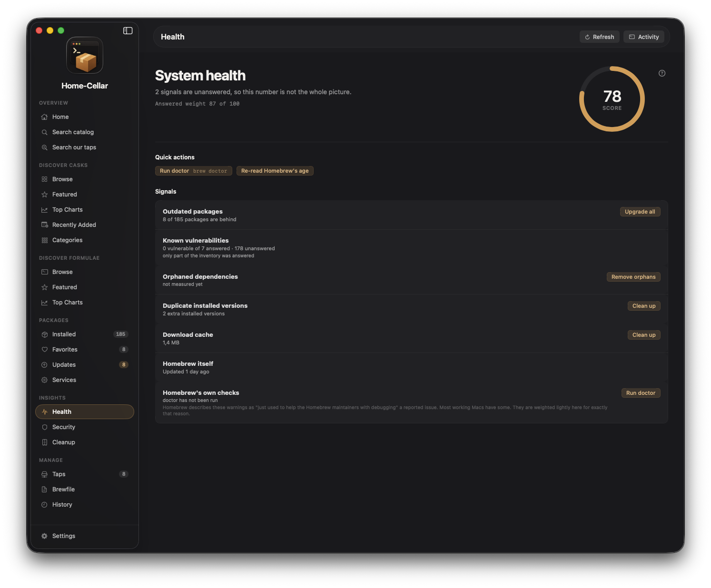The height and width of the screenshot is (588, 711).
Task: Click the Categories grid icon
Action: point(44,240)
